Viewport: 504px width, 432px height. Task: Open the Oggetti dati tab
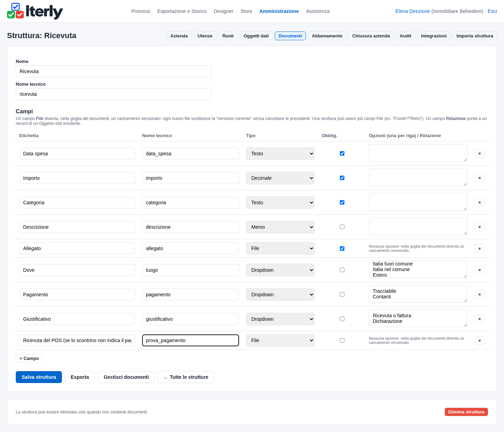[256, 36]
